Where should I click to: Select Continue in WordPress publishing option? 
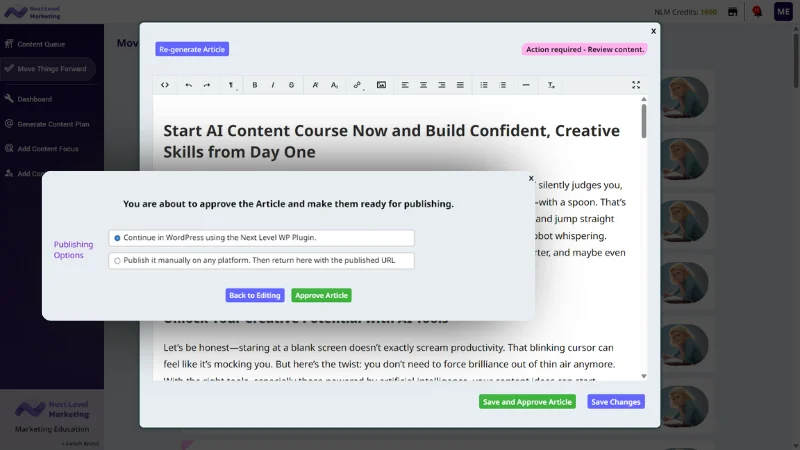(x=117, y=238)
